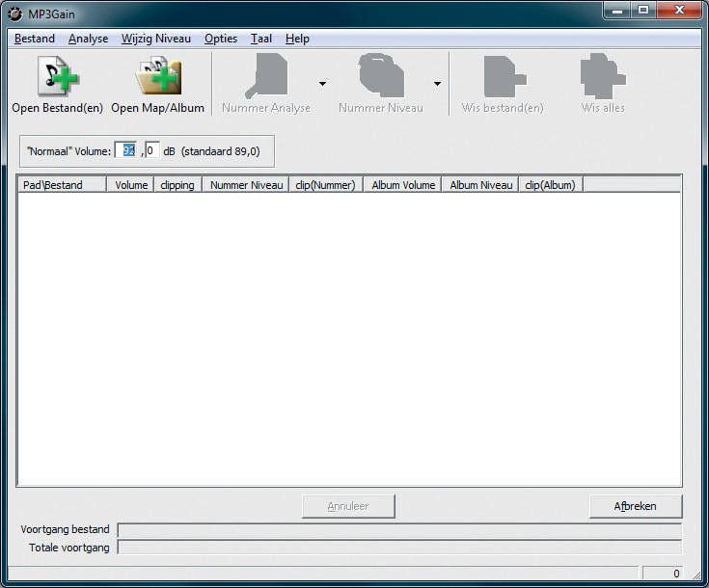Image resolution: width=709 pixels, height=588 pixels.
Task: Sort by Pad\Bestand column header
Action: coord(62,185)
